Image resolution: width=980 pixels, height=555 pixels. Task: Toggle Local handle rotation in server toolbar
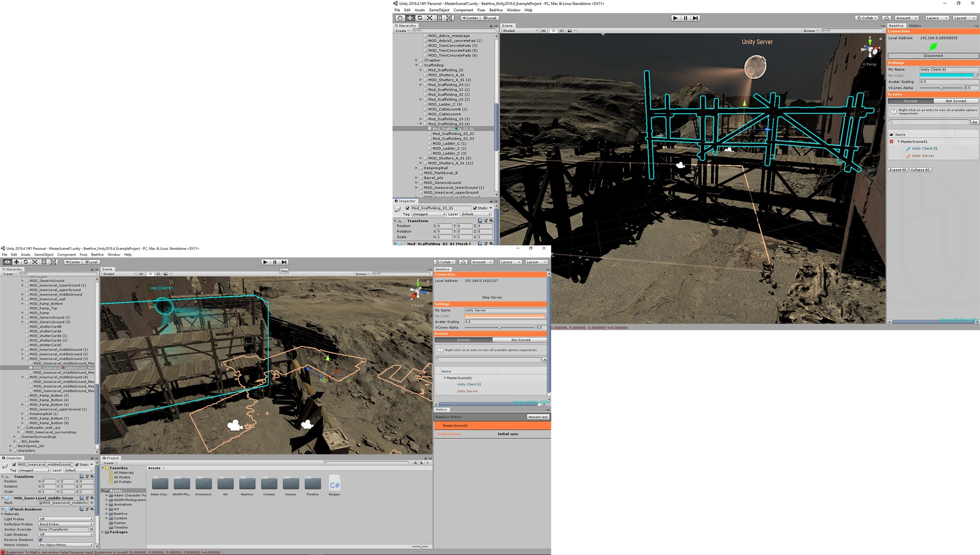[91, 262]
